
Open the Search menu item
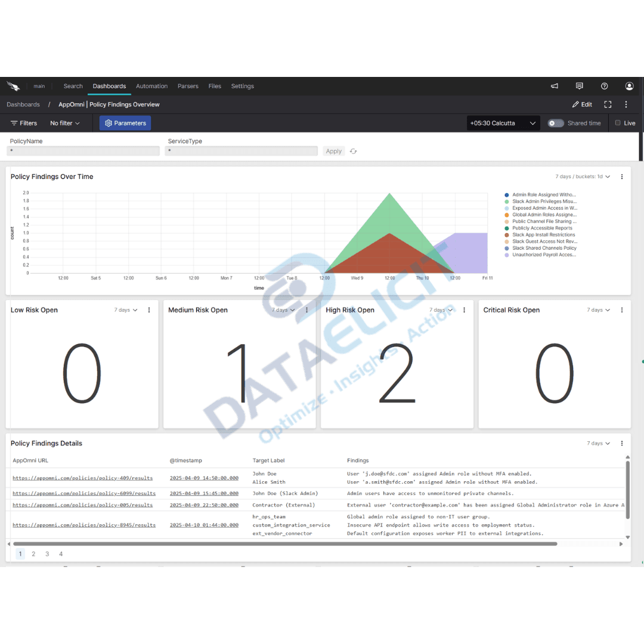(73, 86)
